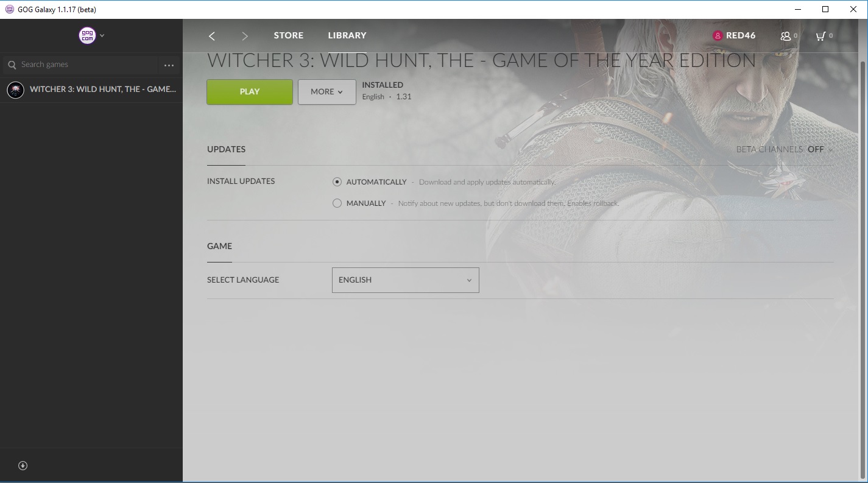Open the shopping cart icon
The height and width of the screenshot is (483, 868).
coord(820,36)
